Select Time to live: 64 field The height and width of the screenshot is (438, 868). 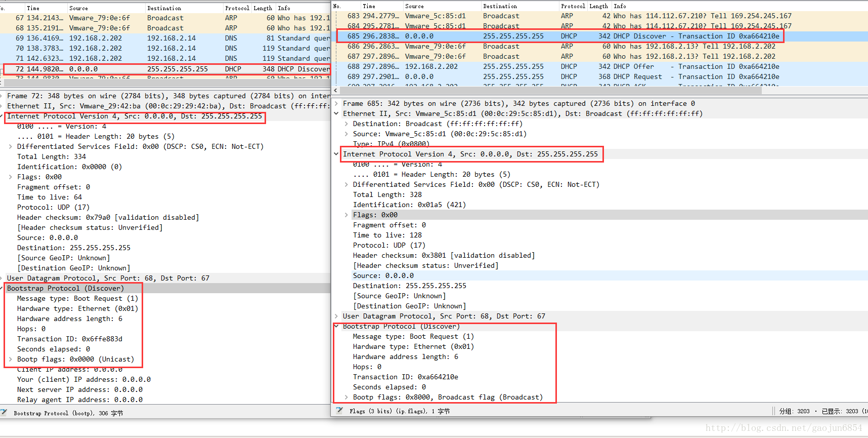point(50,197)
